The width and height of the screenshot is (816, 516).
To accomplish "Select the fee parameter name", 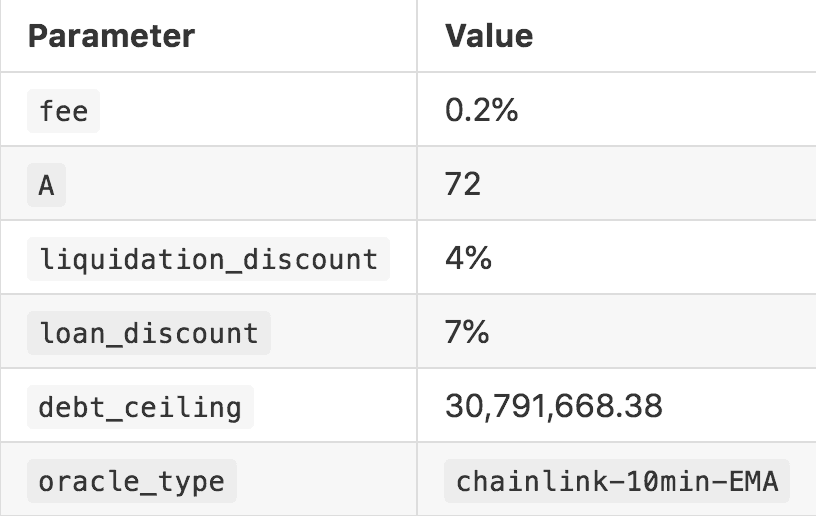I will 64,111.
